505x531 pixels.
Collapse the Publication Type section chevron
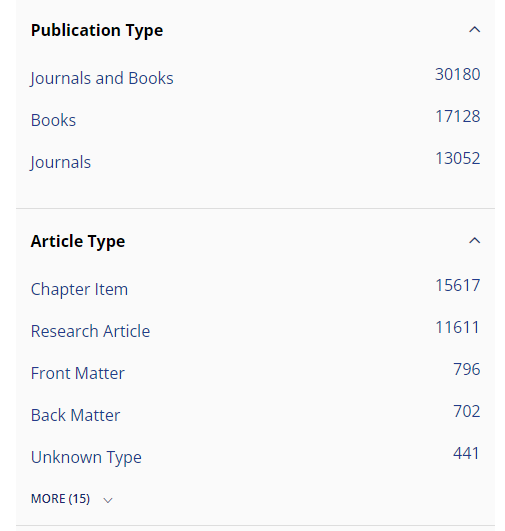(474, 30)
